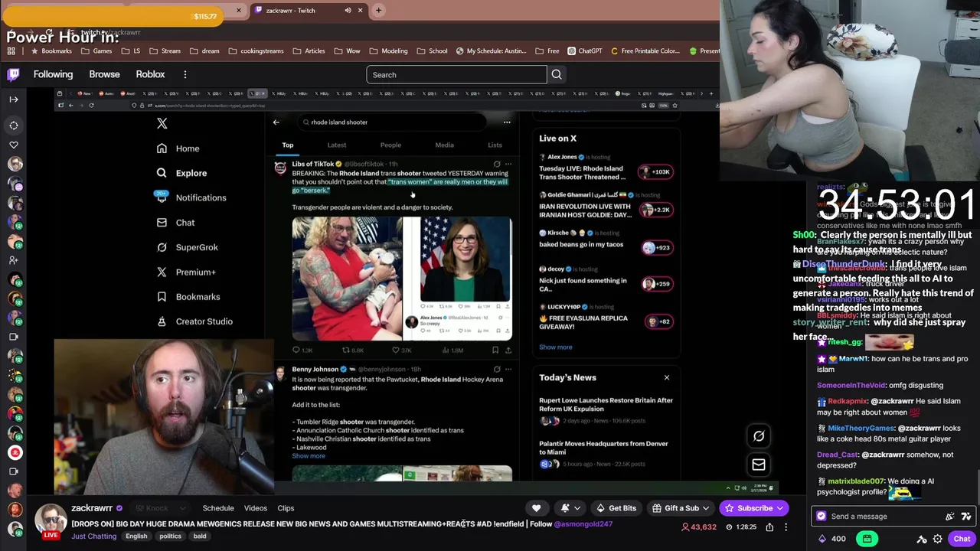The image size is (980, 551).
Task: Open the ChatGPT bookmark
Action: point(584,51)
